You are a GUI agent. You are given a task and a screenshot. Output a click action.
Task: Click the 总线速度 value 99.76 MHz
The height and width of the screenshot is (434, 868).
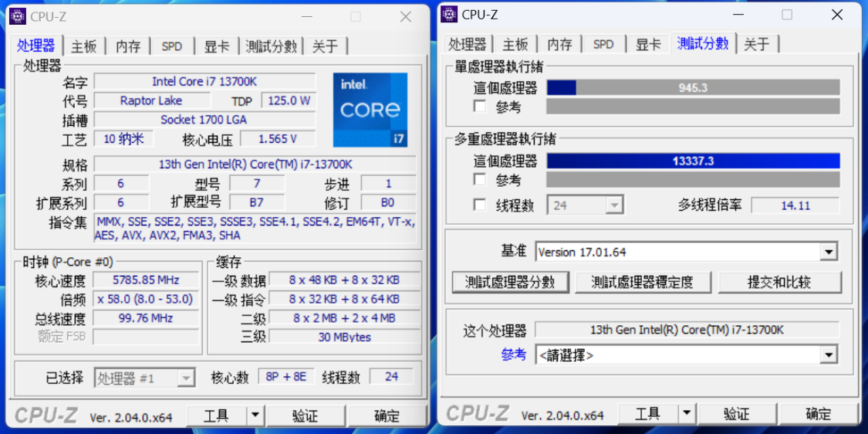[x=146, y=318]
